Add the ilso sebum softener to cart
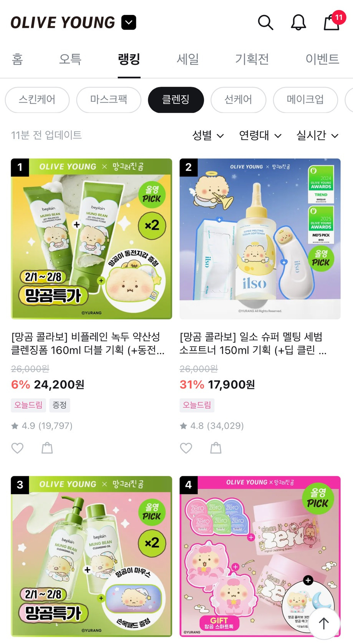Viewport: 353px width, 644px height. tap(216, 448)
